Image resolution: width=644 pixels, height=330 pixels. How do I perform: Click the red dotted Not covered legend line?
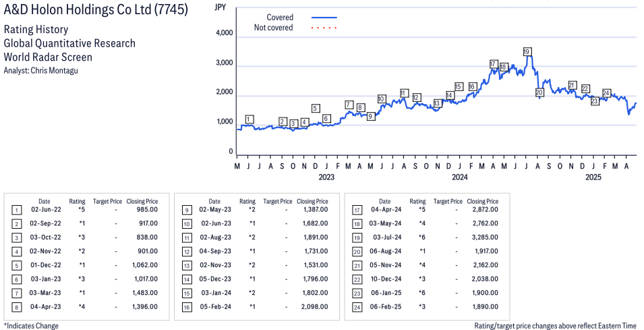coord(324,28)
